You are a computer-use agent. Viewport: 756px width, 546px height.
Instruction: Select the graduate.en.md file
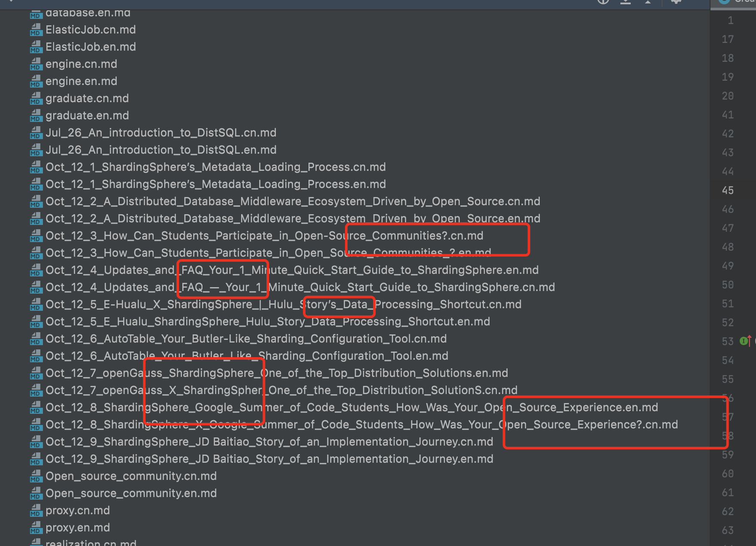point(87,115)
